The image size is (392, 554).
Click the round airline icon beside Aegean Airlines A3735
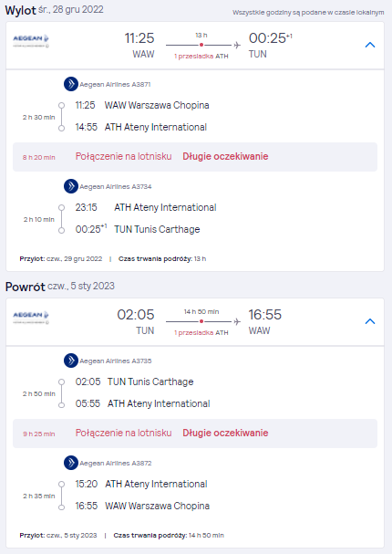pyautogui.click(x=71, y=361)
